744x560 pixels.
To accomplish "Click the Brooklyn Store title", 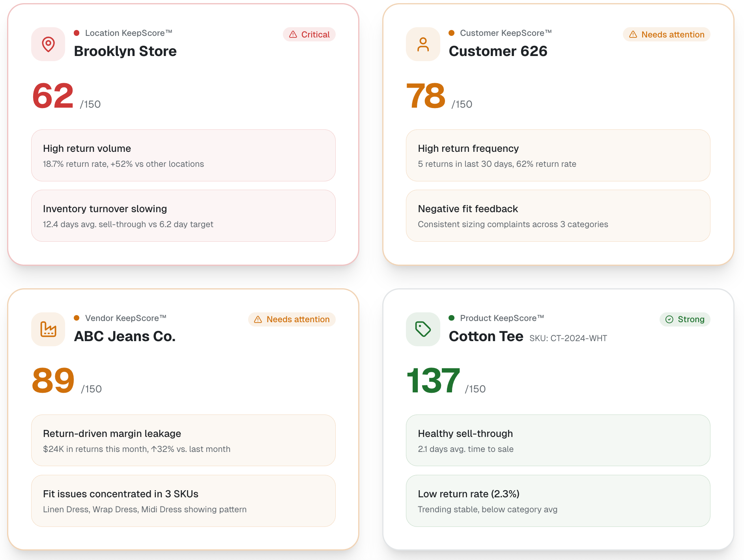I will coord(125,51).
